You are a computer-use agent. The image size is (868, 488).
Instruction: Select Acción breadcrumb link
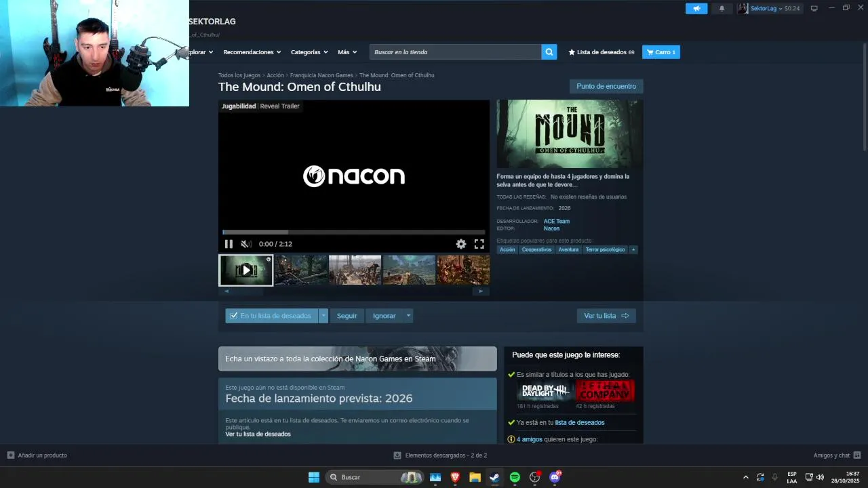click(x=275, y=75)
